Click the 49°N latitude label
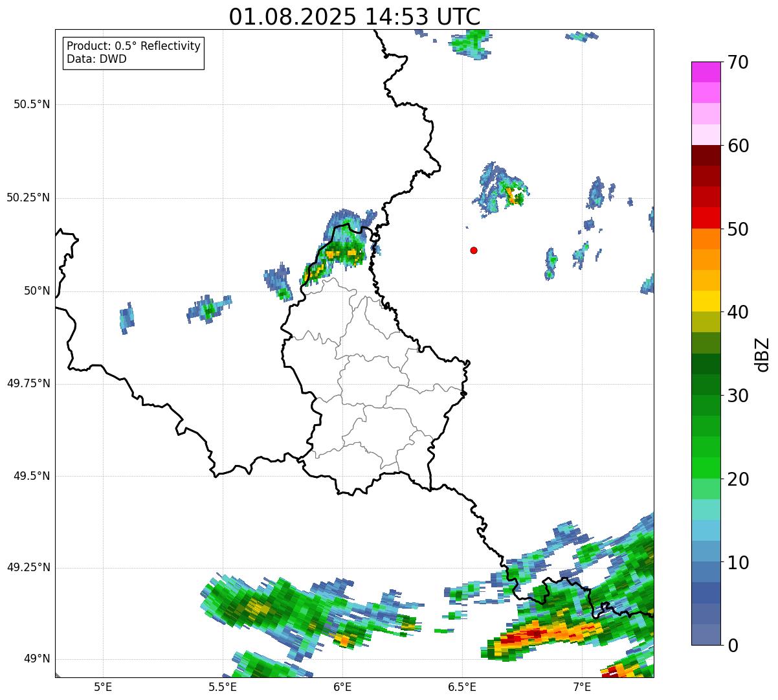 (37, 659)
